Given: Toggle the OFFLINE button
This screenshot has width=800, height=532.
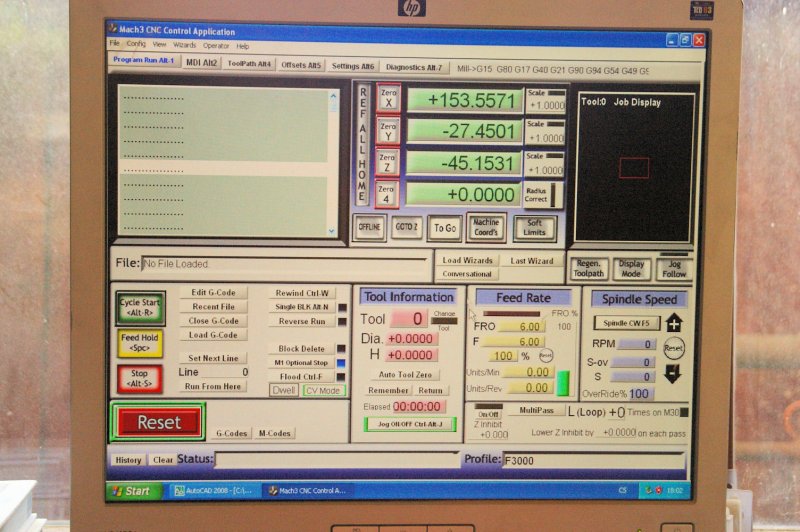Looking at the screenshot, I should coord(369,227).
